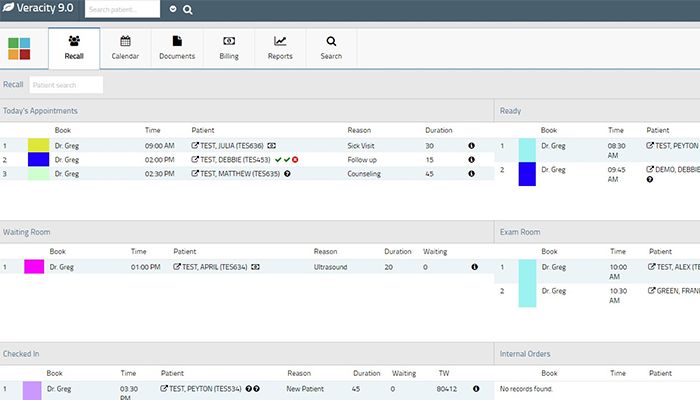Open TEST, PEYTON link in Ready panel

tap(673, 146)
